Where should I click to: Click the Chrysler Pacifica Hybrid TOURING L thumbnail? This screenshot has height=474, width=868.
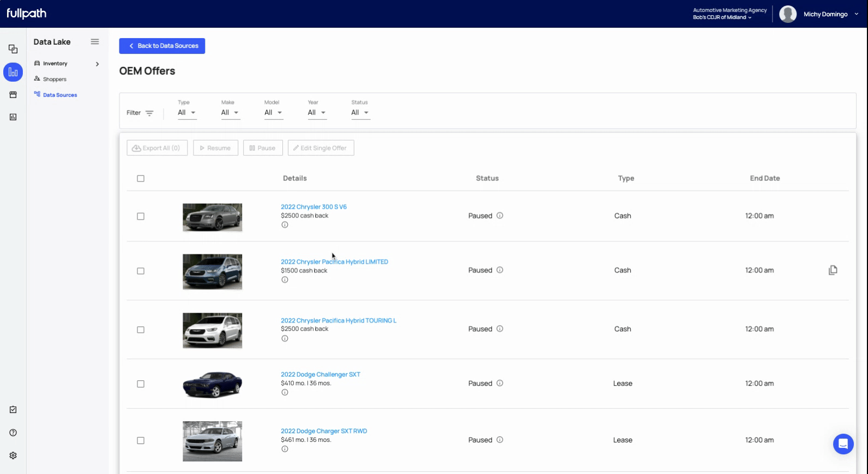tap(212, 330)
